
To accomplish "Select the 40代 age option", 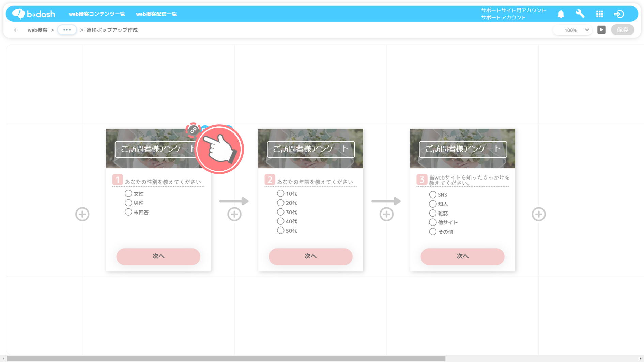I will point(280,221).
